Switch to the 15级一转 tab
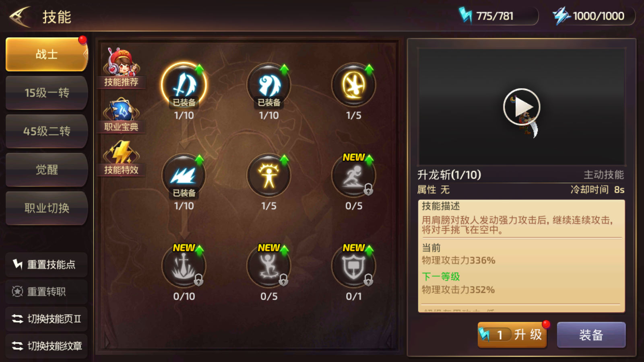 point(47,93)
